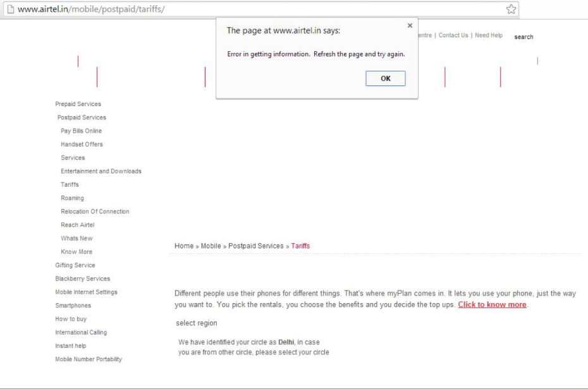Open the Roaming sidebar item

point(72,198)
